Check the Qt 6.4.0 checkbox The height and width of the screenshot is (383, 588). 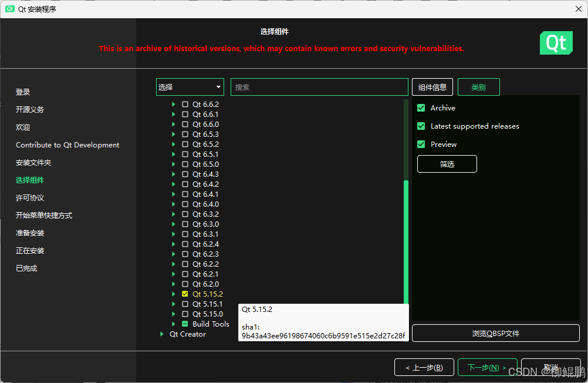[x=185, y=204]
